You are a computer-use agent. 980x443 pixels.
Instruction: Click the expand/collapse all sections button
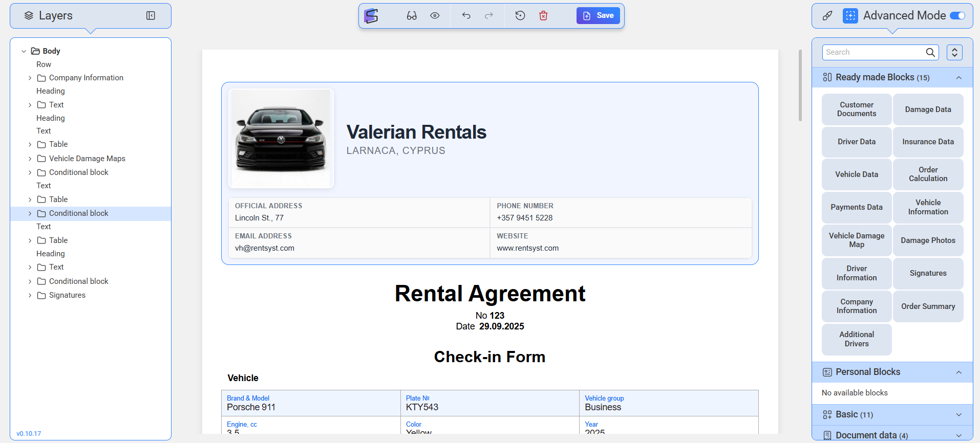954,52
